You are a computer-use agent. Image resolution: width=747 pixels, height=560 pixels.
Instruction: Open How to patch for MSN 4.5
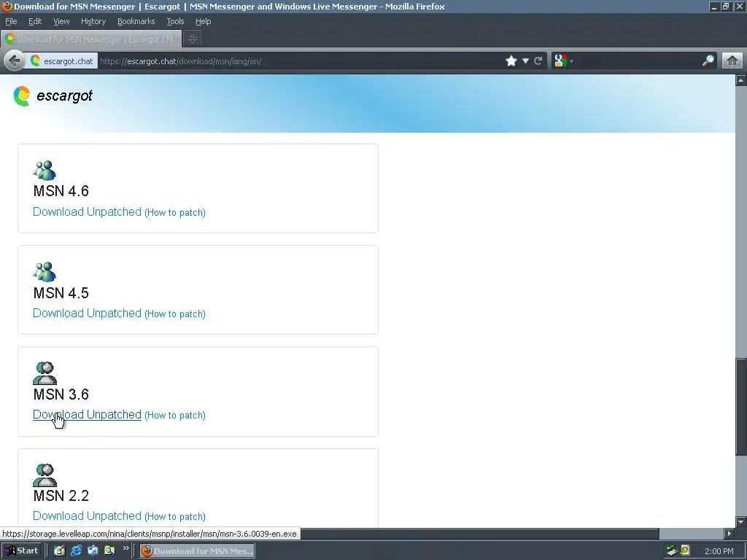click(x=175, y=314)
